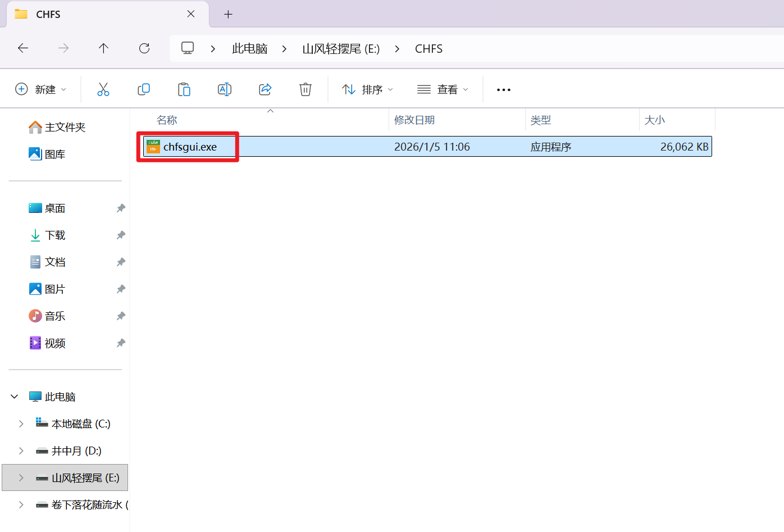Click the Copy icon in the toolbar
The width and height of the screenshot is (784, 532).
click(144, 89)
